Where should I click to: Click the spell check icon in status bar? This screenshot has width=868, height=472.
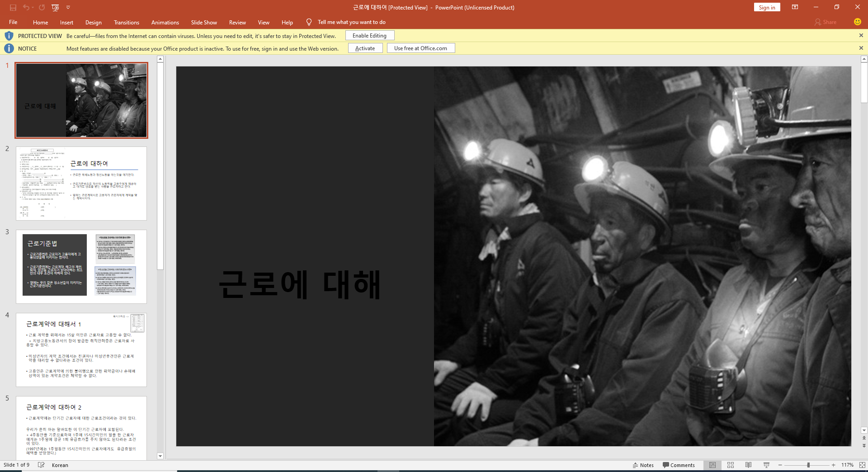click(x=41, y=465)
